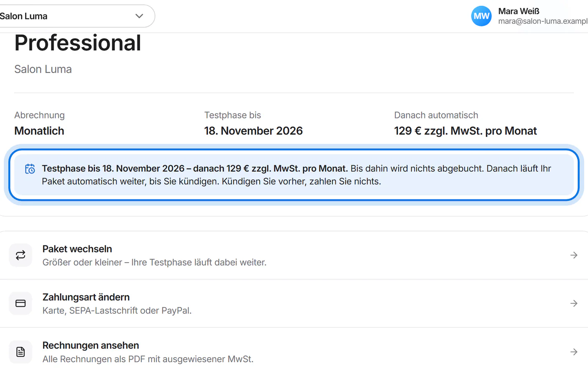Click the swap arrows icon for Paket wechseln
The width and height of the screenshot is (588, 368).
pyautogui.click(x=20, y=255)
